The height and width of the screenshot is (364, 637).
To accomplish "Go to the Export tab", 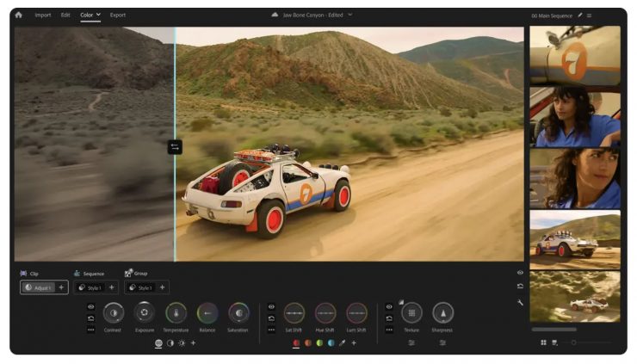I will pos(117,15).
